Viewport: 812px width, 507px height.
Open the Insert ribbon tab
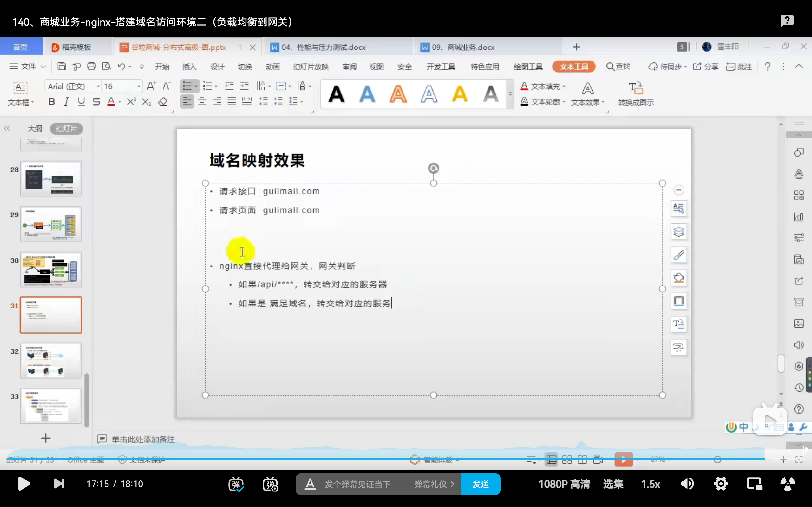click(189, 67)
